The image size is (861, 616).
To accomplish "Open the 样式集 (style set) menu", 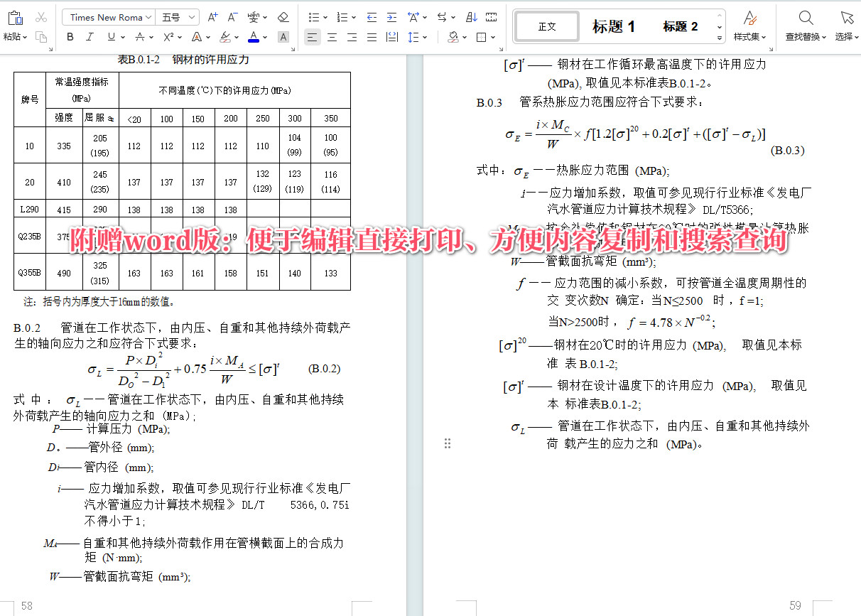I will [750, 26].
